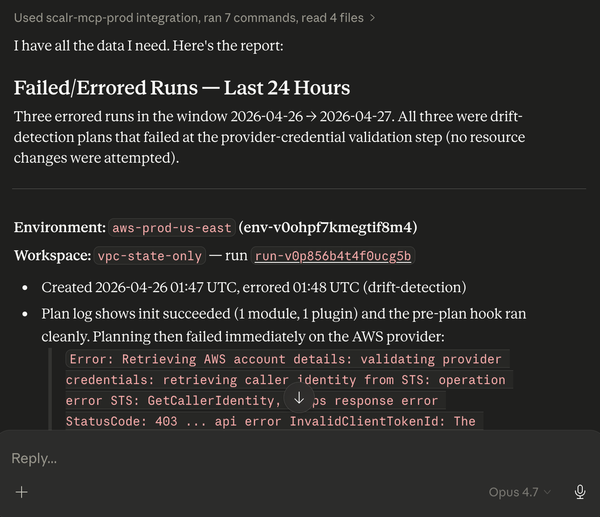Click the 'Plan log shows init succeeded' bullet
600x517 pixels.
pos(284,325)
